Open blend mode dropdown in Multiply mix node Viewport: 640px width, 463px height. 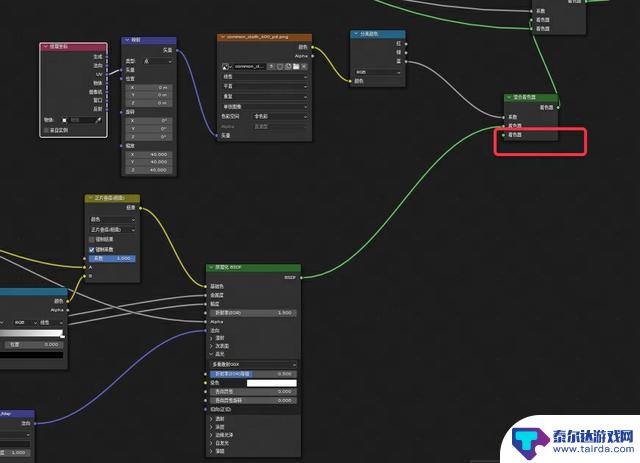coord(112,230)
